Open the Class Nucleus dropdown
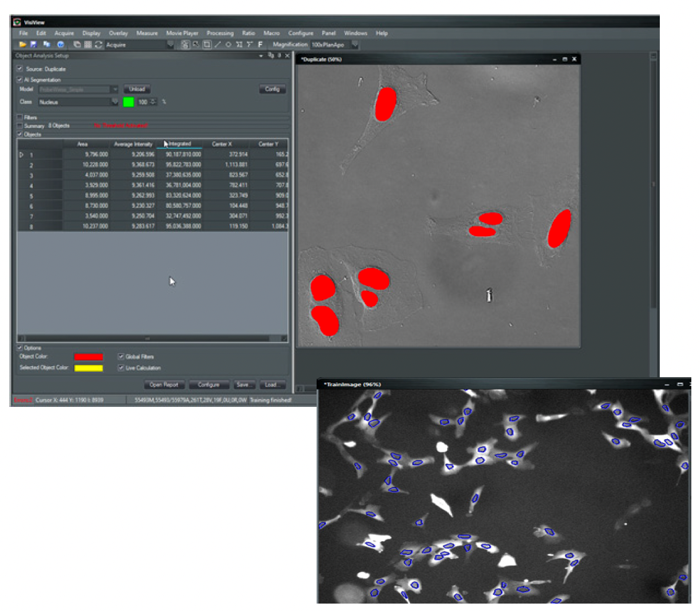 [x=114, y=102]
